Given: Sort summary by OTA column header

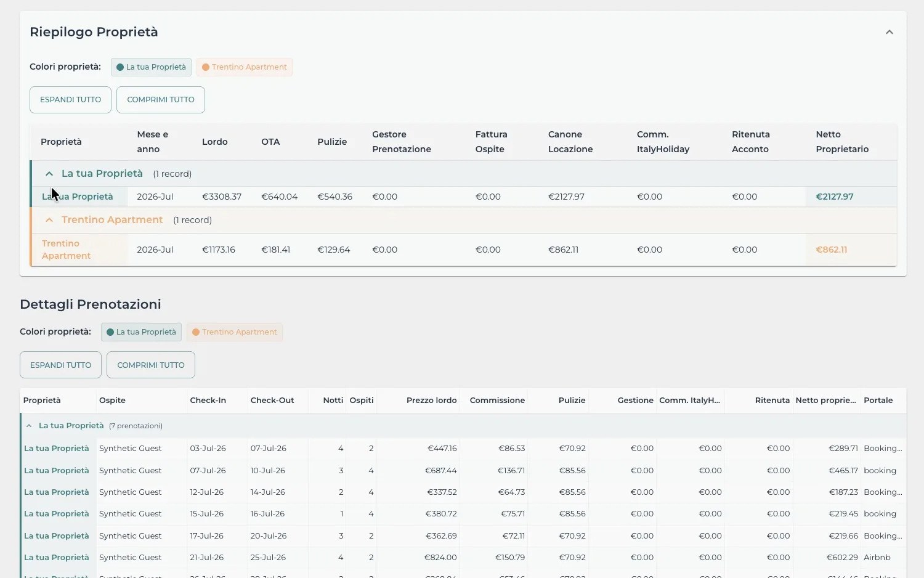Looking at the screenshot, I should pos(270,142).
